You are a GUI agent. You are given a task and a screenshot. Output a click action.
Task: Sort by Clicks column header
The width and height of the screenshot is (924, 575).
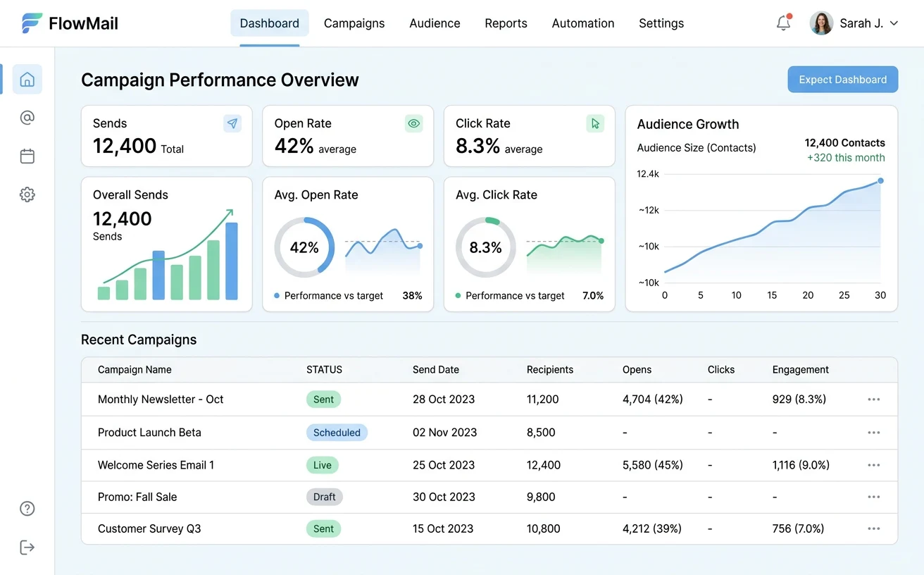click(x=721, y=370)
